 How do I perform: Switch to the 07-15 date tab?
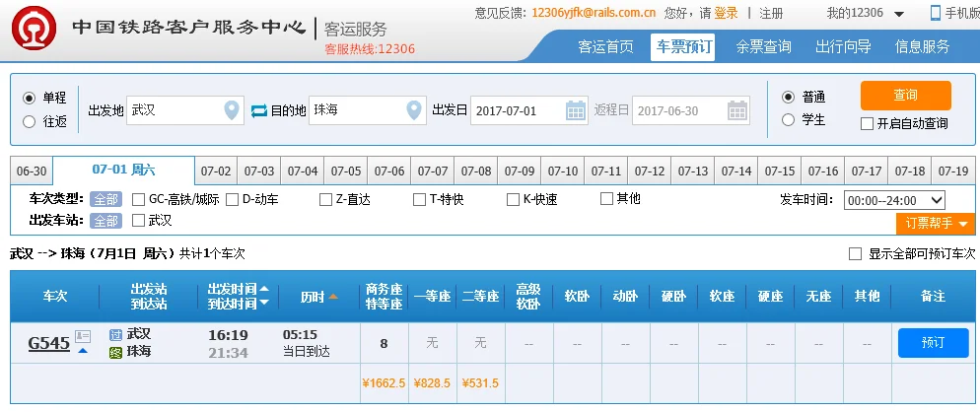coord(780,172)
